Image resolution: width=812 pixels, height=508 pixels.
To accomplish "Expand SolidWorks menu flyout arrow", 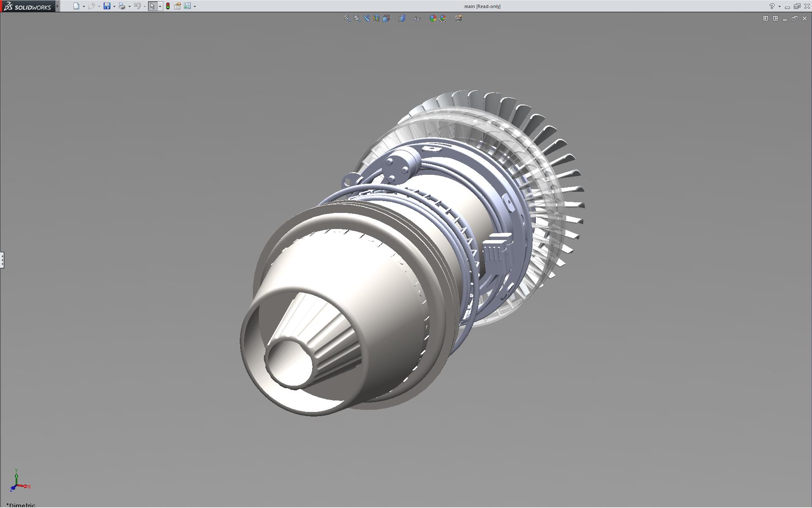I will click(58, 6).
